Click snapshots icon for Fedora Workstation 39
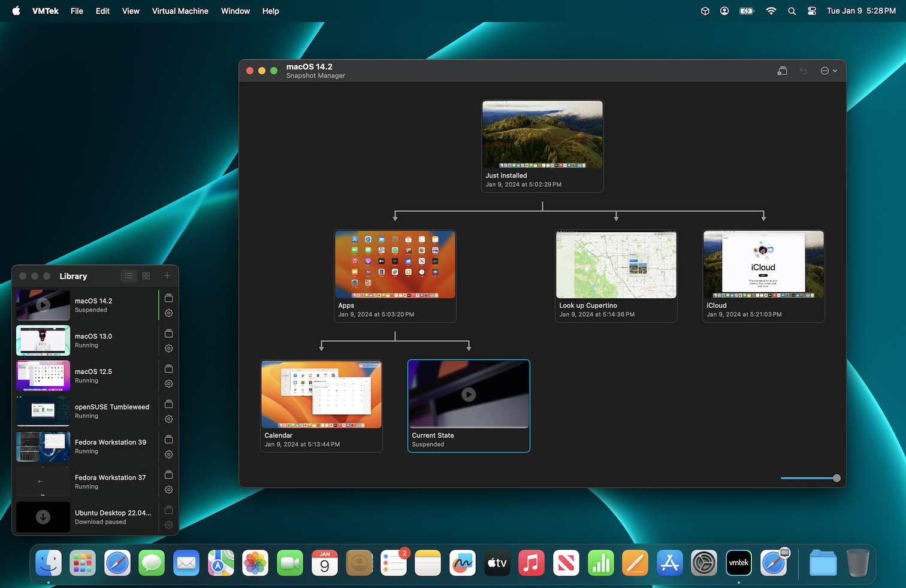Screen dimensions: 906x588 tap(169, 440)
